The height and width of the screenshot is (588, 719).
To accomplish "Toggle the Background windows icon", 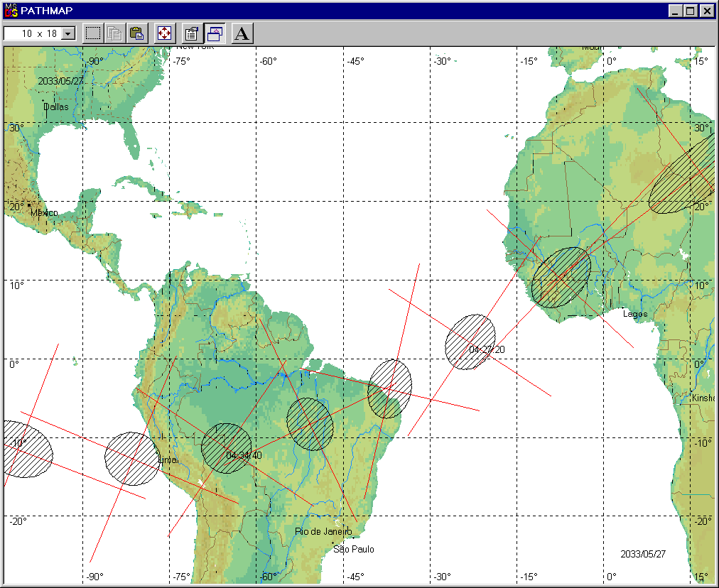I will pos(215,33).
